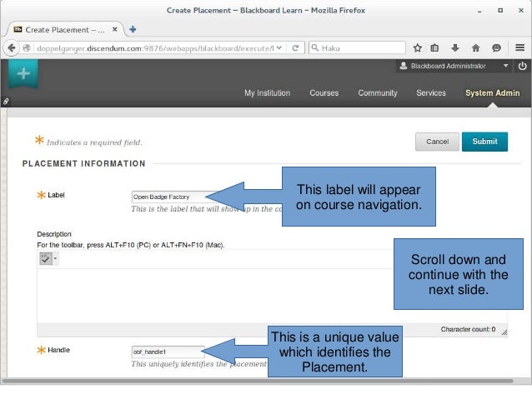Open the Courses tab
Image resolution: width=532 pixels, height=399 pixels.
pyautogui.click(x=324, y=93)
